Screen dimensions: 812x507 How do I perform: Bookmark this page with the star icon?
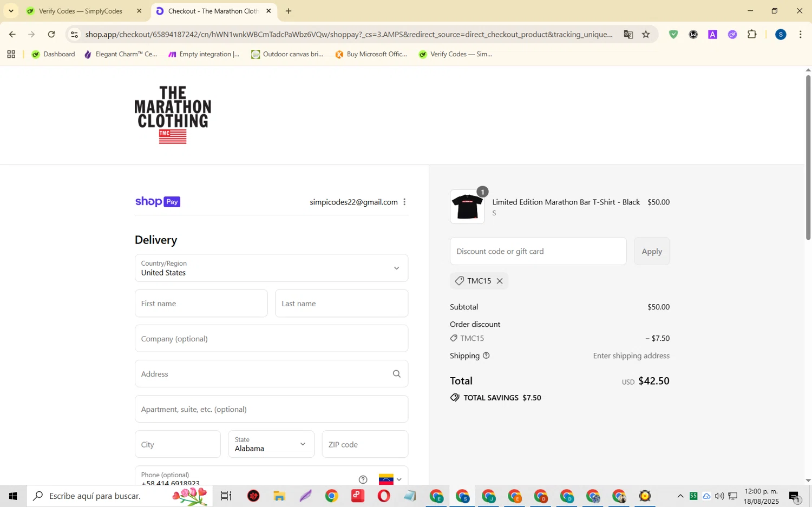coord(646,35)
